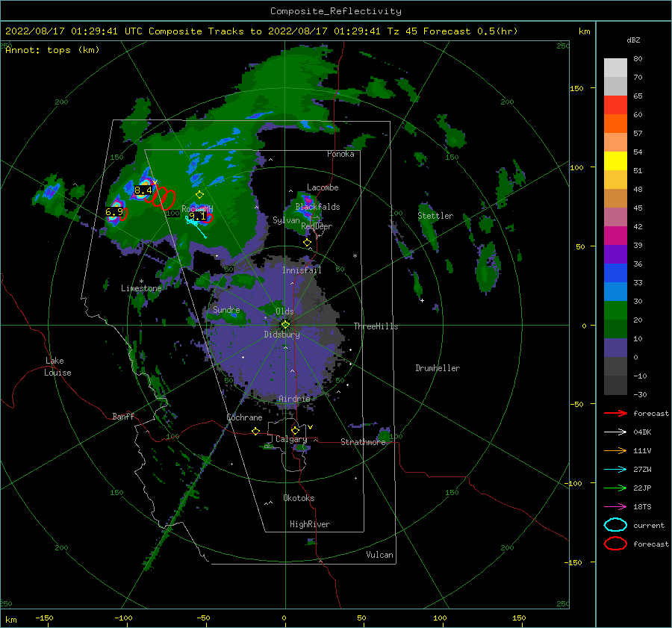Image resolution: width=672 pixels, height=628 pixels.
Task: Click the 04DK legend text
Action: [x=642, y=432]
